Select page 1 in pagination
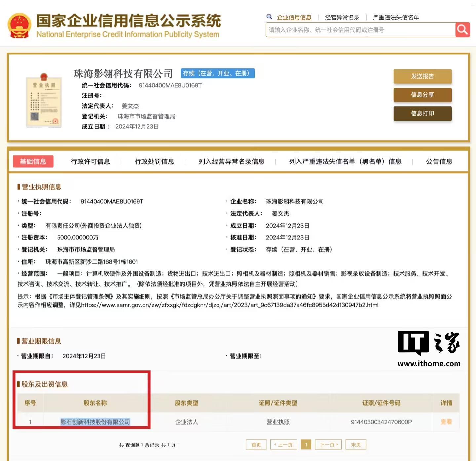Screen dimensions: 476x461 coord(306,445)
